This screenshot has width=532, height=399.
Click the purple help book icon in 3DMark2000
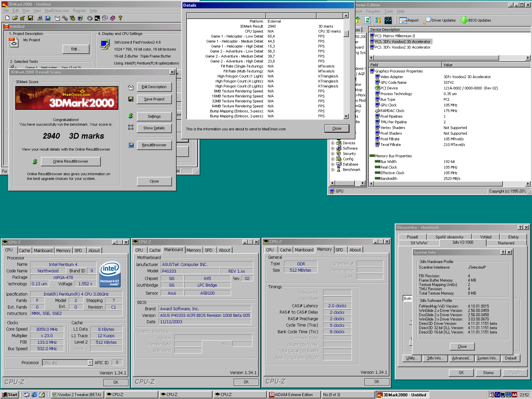(x=113, y=18)
